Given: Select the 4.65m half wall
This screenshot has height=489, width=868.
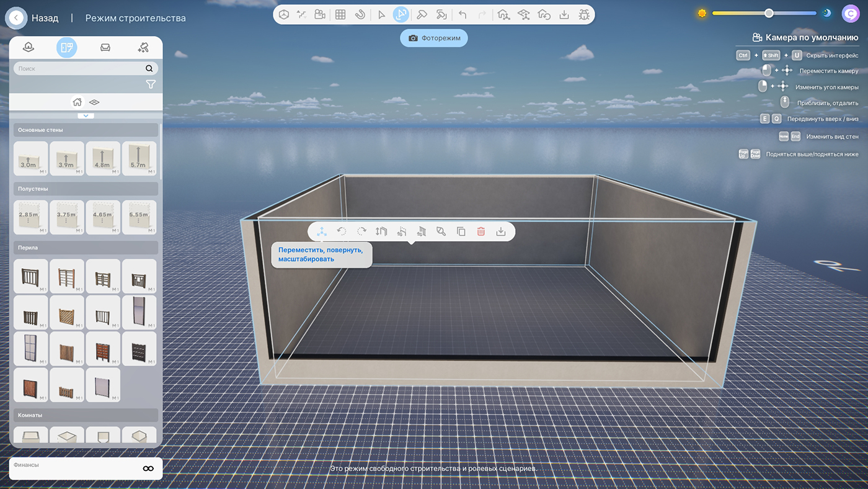Looking at the screenshot, I should 103,217.
